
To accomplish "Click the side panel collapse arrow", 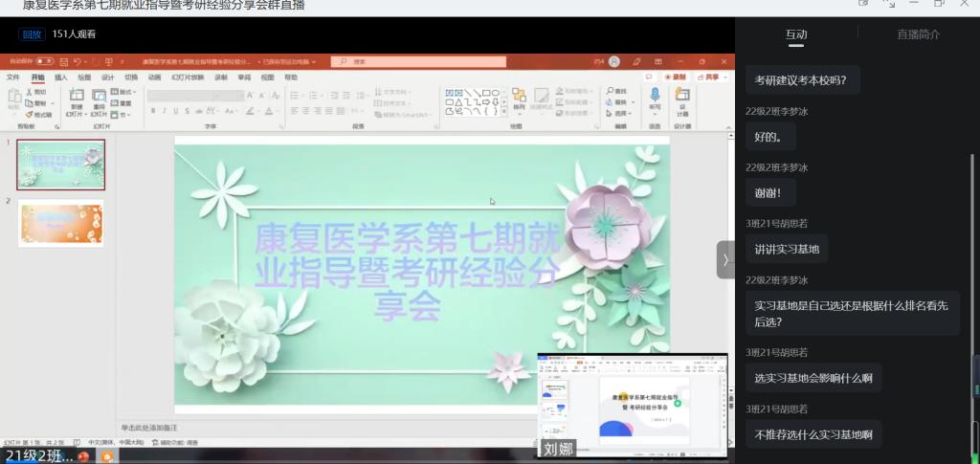I will coord(725,259).
